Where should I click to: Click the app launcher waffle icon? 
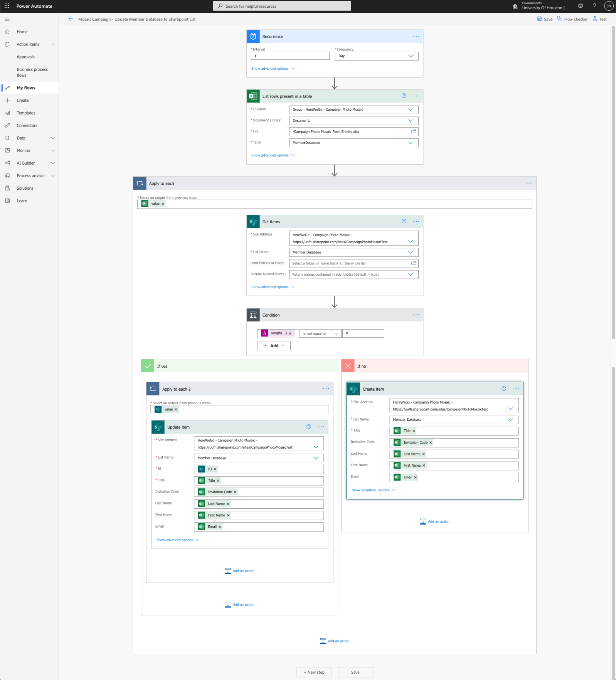[x=7, y=6]
